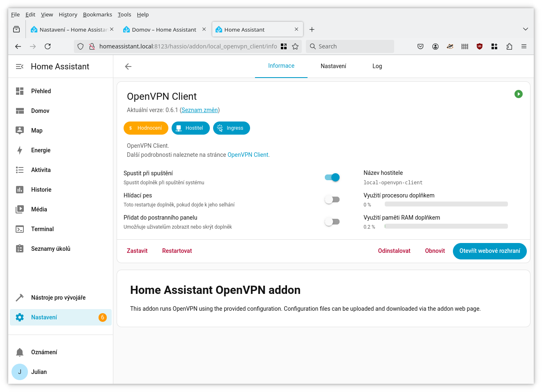Switch to the Informace tab
This screenshot has width=542, height=392.
[x=281, y=66]
